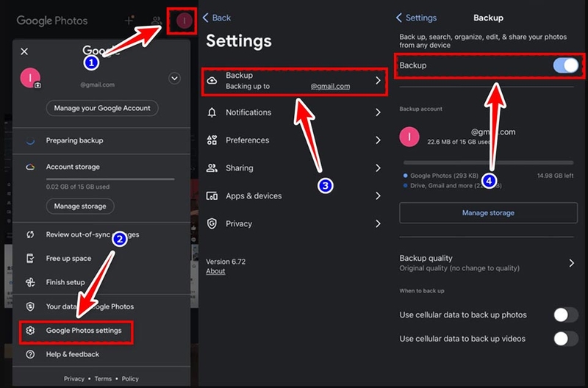Close the account menu with X

[x=24, y=51]
